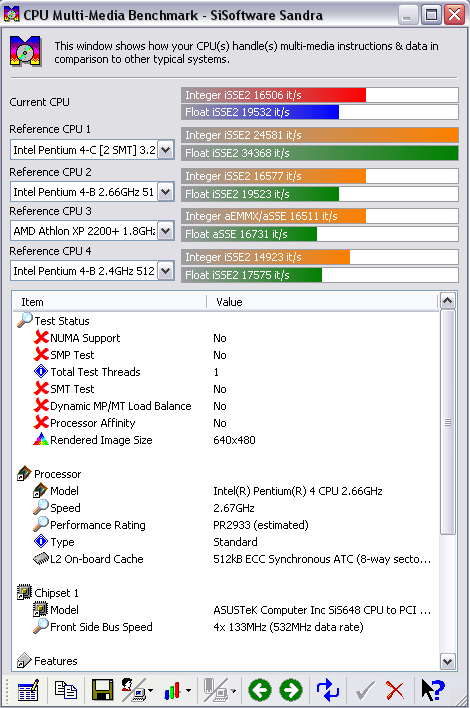Click the save floppy disk toolbar icon
The image size is (470, 708).
click(102, 690)
